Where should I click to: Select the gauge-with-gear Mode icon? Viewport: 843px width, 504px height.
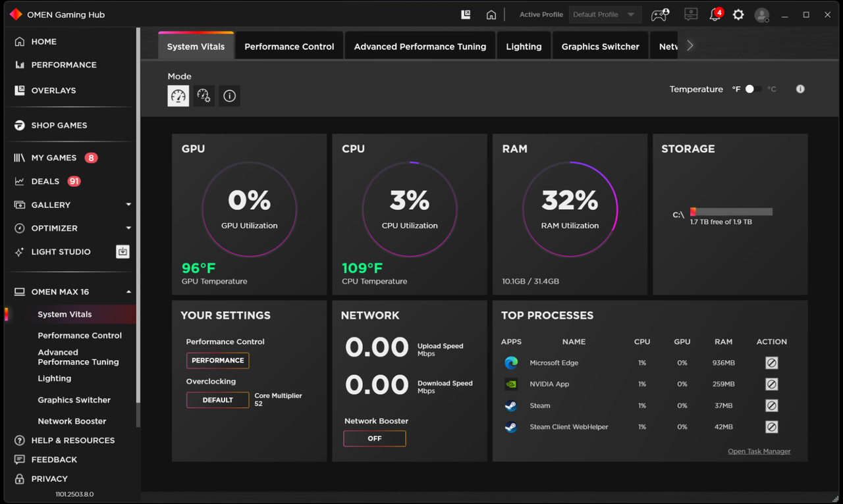204,96
